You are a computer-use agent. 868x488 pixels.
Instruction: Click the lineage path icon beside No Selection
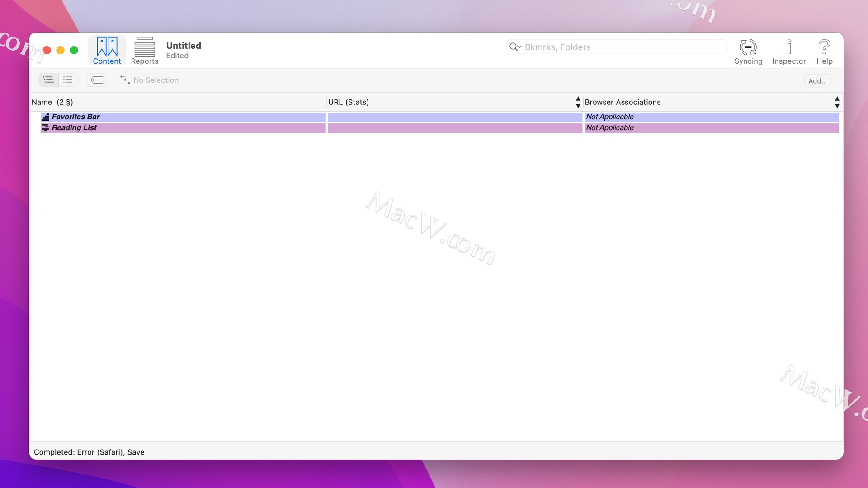click(x=125, y=80)
